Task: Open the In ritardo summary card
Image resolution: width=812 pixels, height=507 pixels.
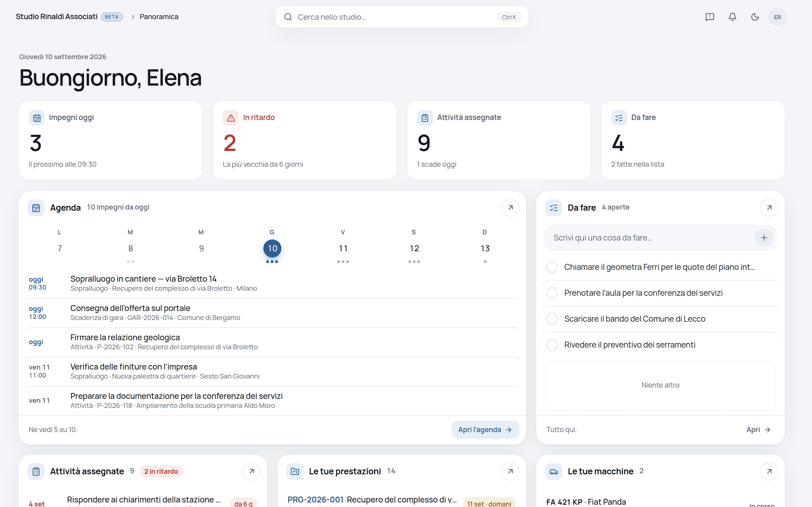Action: pos(305,140)
